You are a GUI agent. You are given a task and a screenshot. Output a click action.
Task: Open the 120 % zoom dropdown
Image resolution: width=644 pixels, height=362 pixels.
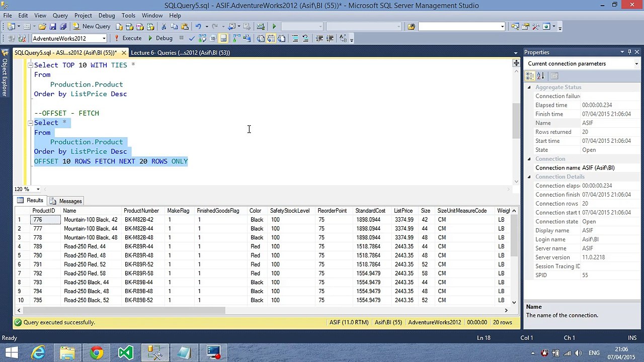pyautogui.click(x=38, y=189)
